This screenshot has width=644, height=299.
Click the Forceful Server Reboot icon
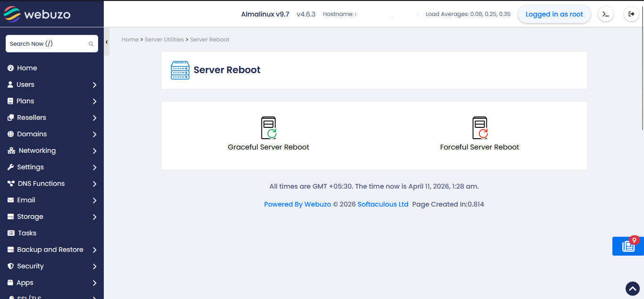coord(479,128)
